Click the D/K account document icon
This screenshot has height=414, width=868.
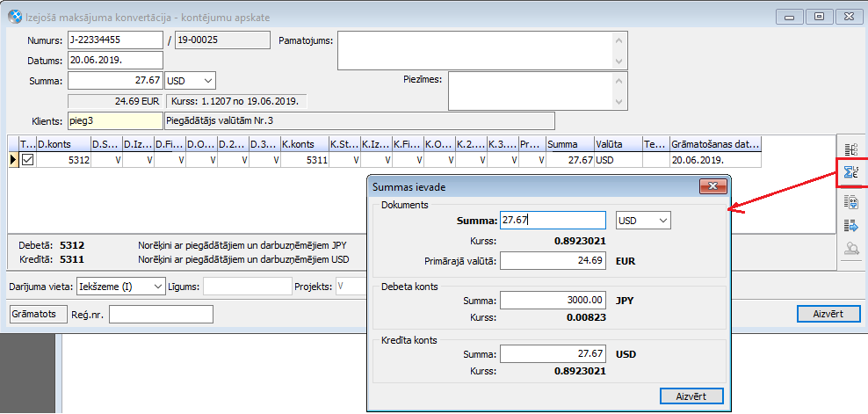pos(850,202)
